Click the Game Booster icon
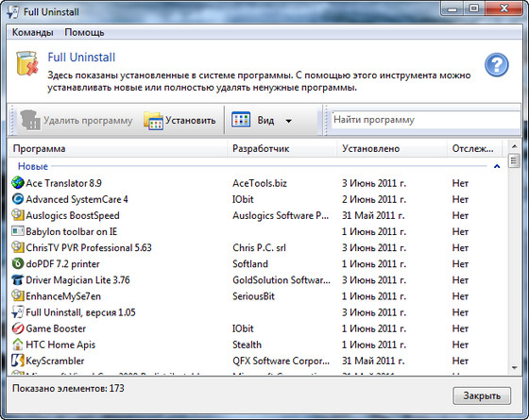The height and width of the screenshot is (420, 529). click(18, 328)
